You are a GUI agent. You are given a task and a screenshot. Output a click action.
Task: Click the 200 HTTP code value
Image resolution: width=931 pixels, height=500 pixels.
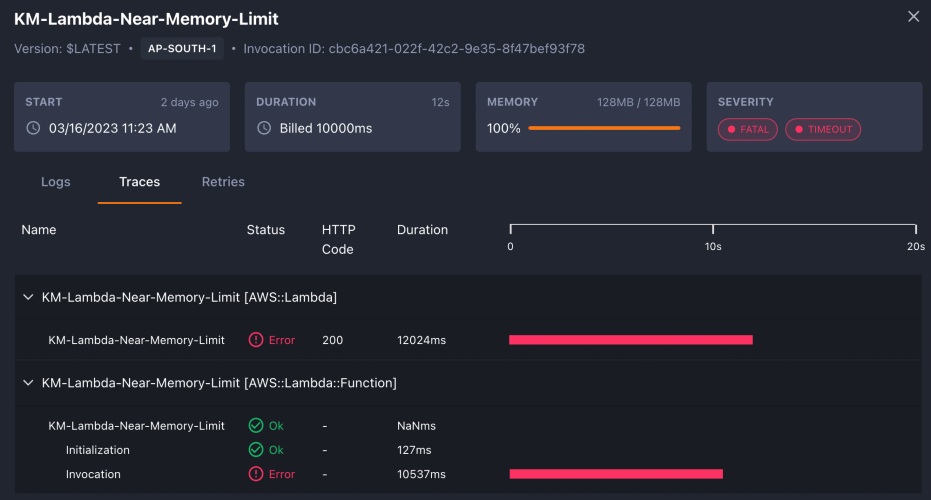(x=332, y=340)
